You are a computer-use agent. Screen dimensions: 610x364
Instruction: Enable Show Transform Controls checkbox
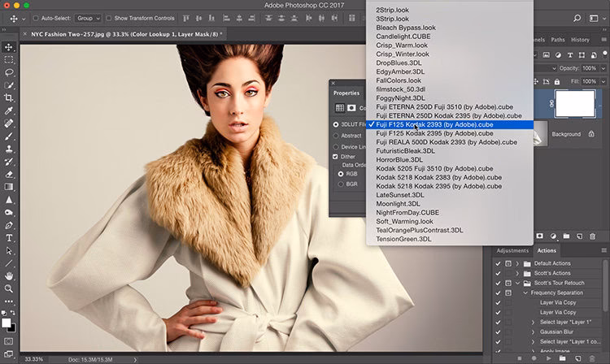coord(109,18)
